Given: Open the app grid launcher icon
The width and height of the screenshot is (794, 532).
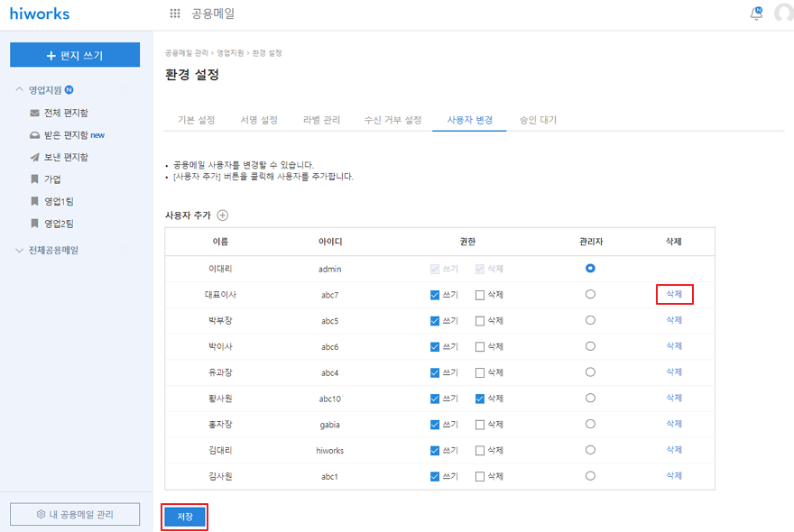Looking at the screenshot, I should tap(175, 14).
